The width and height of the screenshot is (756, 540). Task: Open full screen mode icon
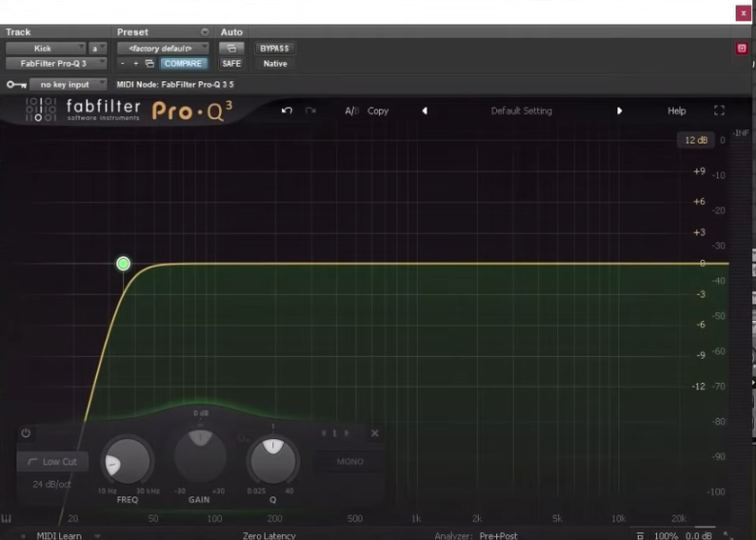(719, 111)
